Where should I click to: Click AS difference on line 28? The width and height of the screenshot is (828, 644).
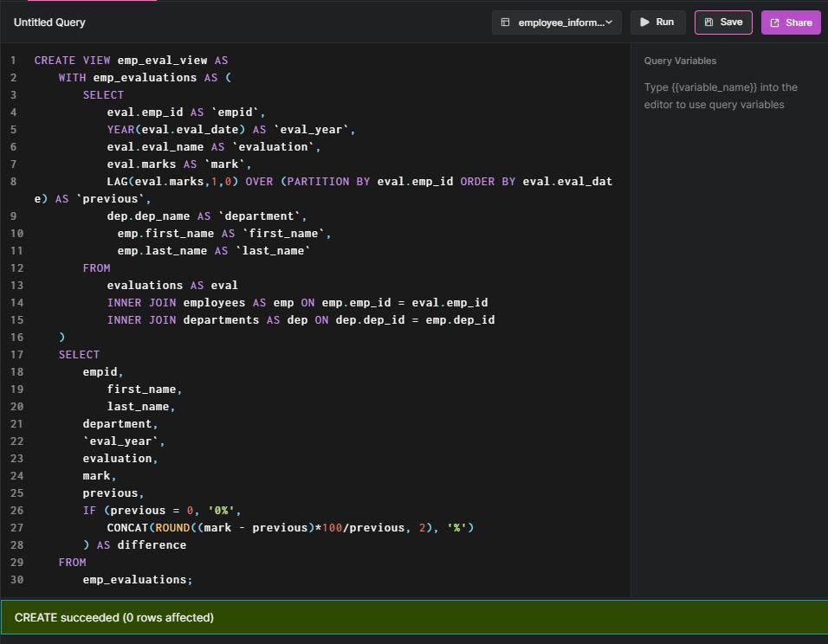click(141, 544)
